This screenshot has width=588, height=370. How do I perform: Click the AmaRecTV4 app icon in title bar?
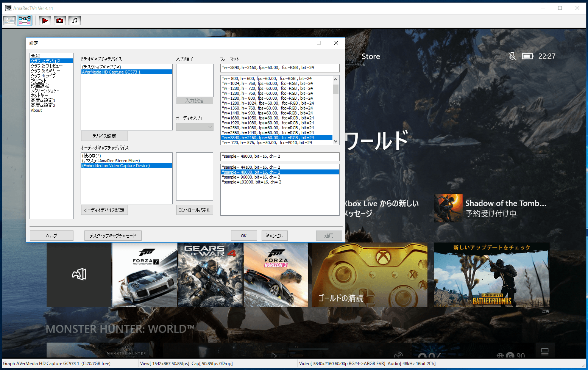pos(8,8)
